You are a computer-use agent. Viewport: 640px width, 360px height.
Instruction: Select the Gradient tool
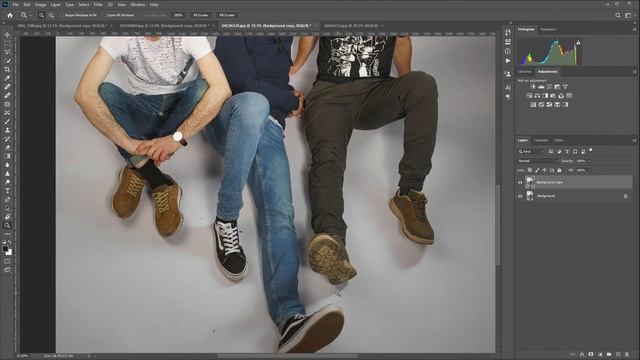click(7, 156)
